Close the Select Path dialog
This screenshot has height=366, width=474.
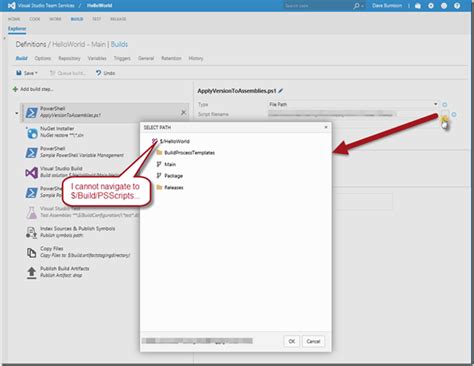[x=326, y=127]
